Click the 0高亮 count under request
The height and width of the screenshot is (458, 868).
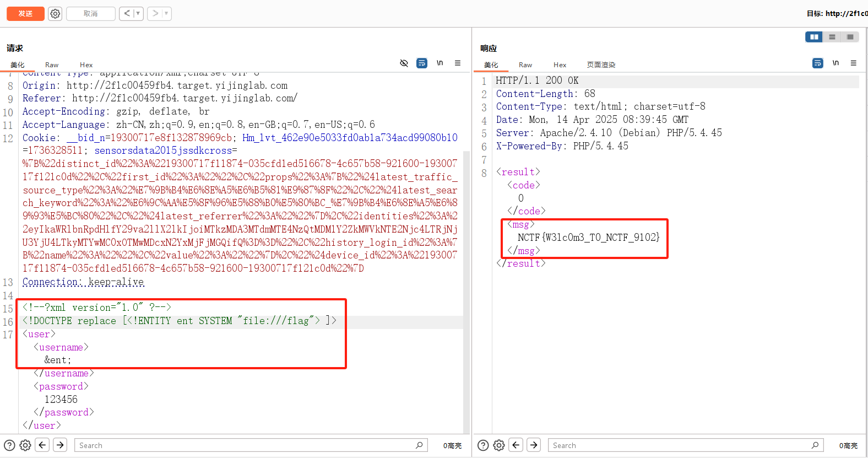(x=453, y=445)
